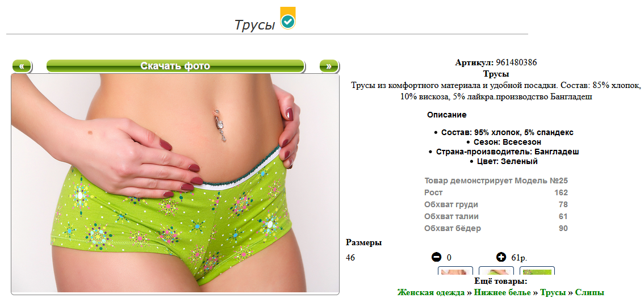Open the green Трусы breadcrumb link
This screenshot has height=298, width=644.
[x=553, y=293]
